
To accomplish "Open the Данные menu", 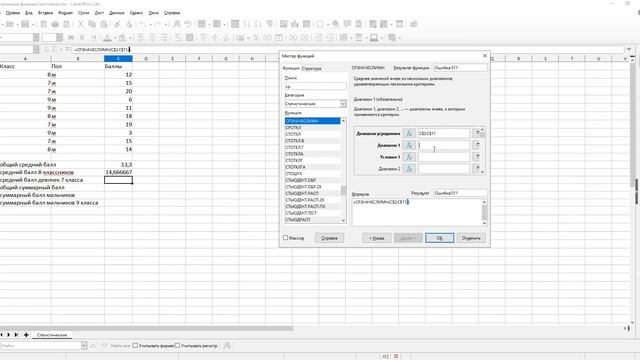I will (x=117, y=13).
